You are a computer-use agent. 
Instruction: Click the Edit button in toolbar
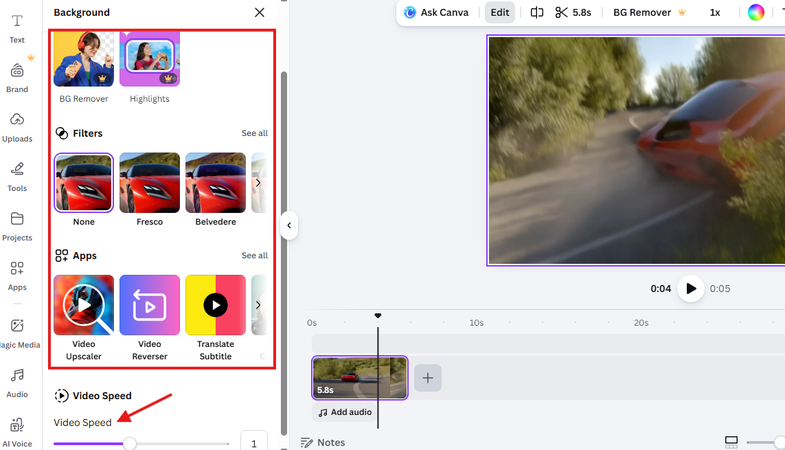pyautogui.click(x=500, y=13)
